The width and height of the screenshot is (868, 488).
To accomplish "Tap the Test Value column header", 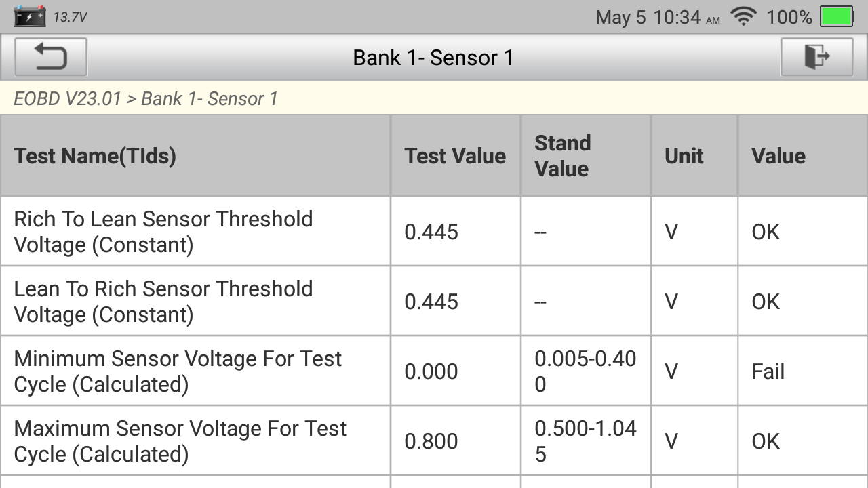I will tap(455, 156).
